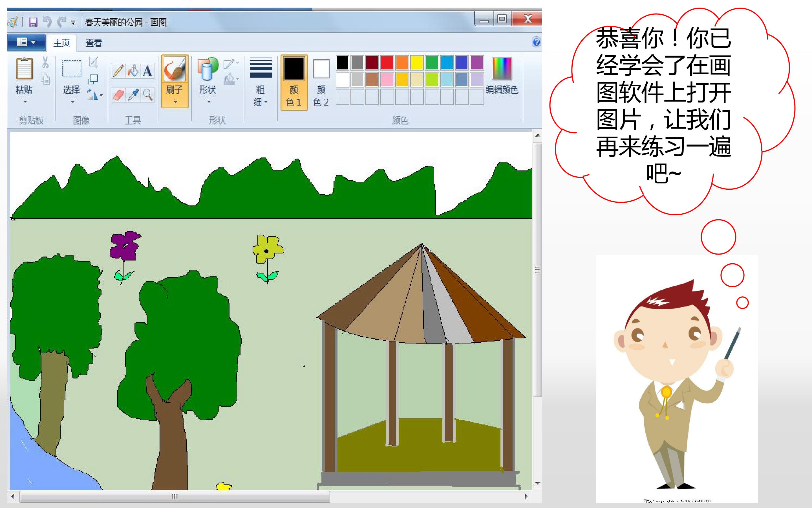The height and width of the screenshot is (508, 812).
Task: Click the Redo arrow in quick access toolbar
Action: point(61,22)
